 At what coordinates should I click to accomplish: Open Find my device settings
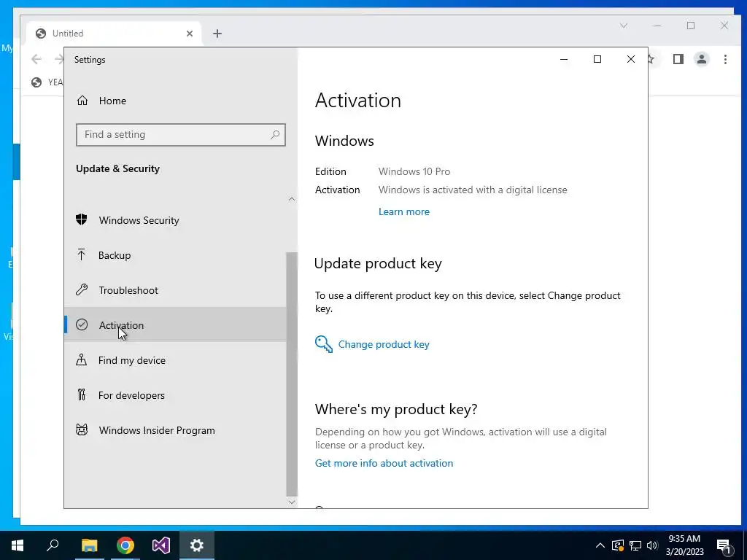click(175, 360)
